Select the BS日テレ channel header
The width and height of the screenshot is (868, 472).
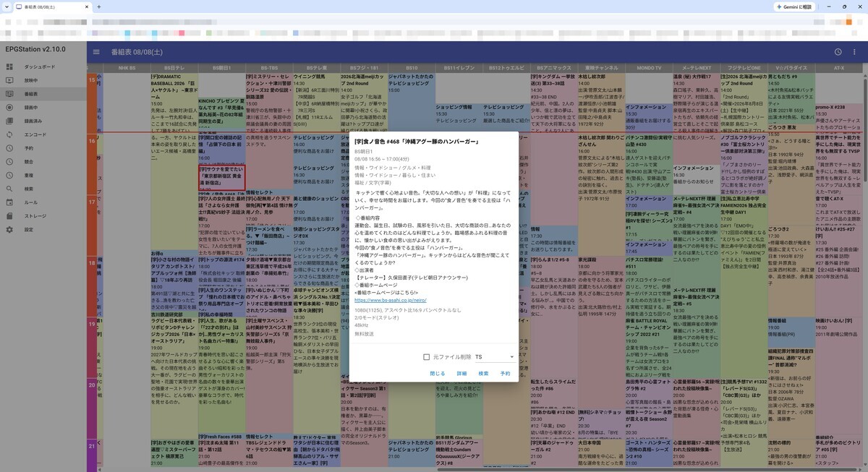click(x=174, y=68)
